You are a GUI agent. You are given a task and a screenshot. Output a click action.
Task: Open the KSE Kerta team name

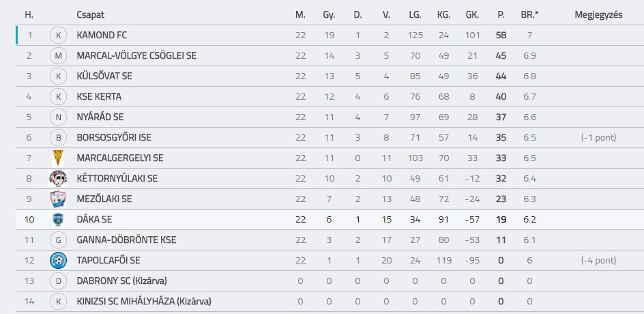(99, 96)
